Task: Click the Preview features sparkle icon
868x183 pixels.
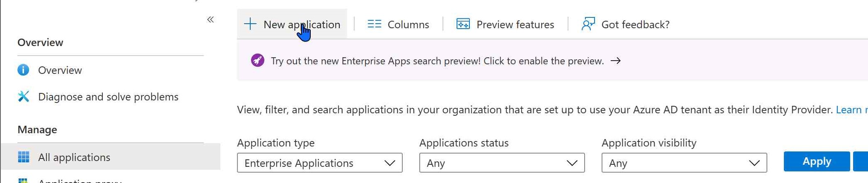Action: click(x=463, y=24)
